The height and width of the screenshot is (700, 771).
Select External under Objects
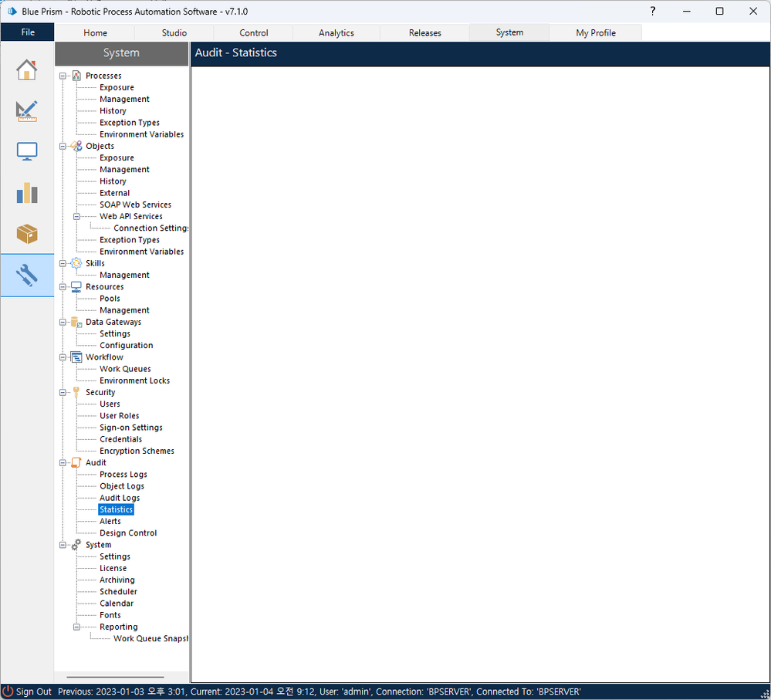(x=114, y=193)
